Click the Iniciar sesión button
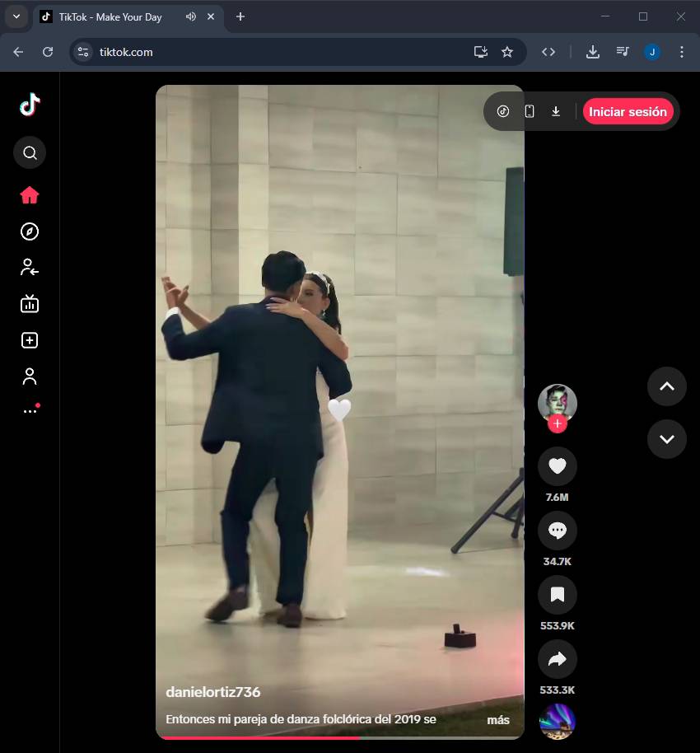700x753 pixels. point(628,112)
